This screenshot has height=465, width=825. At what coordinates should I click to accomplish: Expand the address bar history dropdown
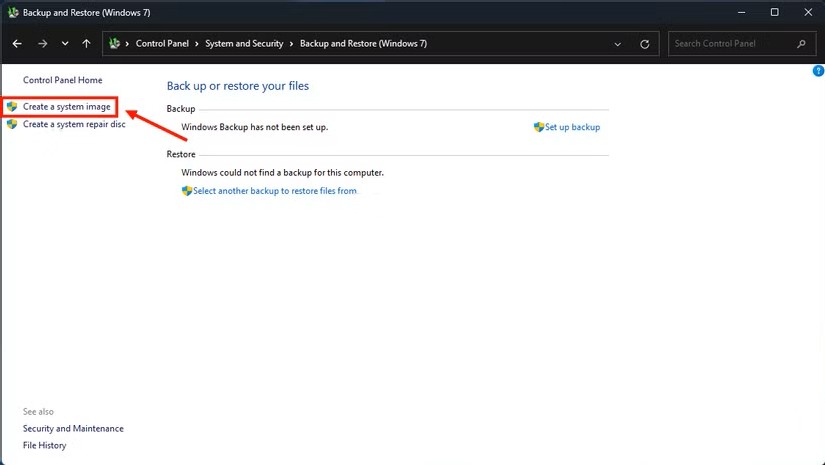tap(619, 44)
